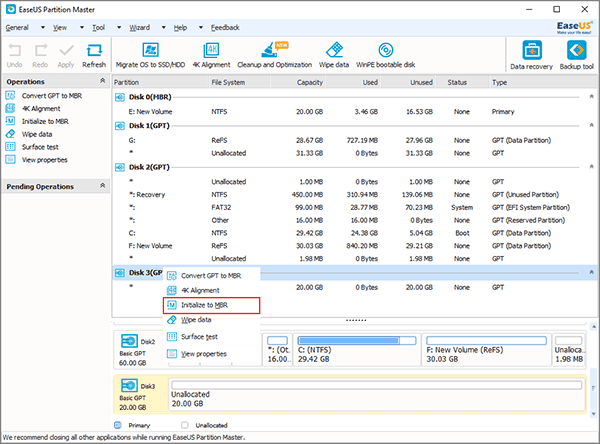Click Initialize to MBR icon in Operations panel

[10, 121]
